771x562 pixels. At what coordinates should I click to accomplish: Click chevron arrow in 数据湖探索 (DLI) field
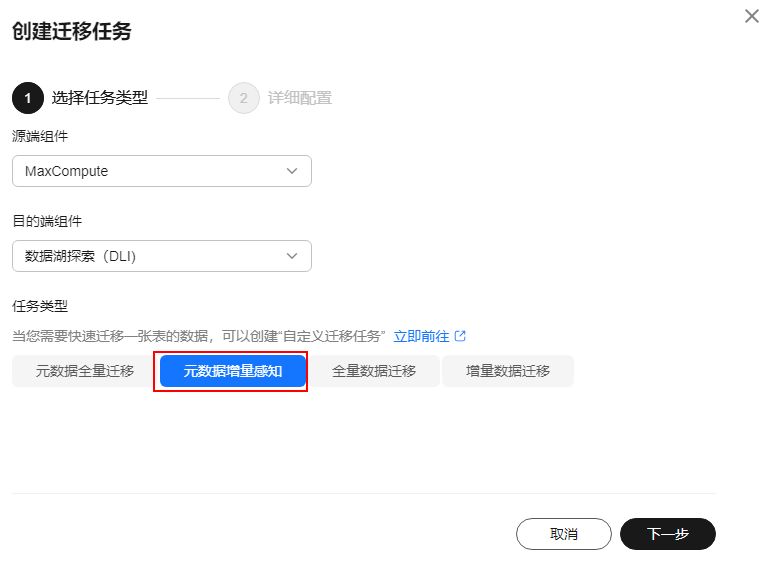(x=292, y=256)
